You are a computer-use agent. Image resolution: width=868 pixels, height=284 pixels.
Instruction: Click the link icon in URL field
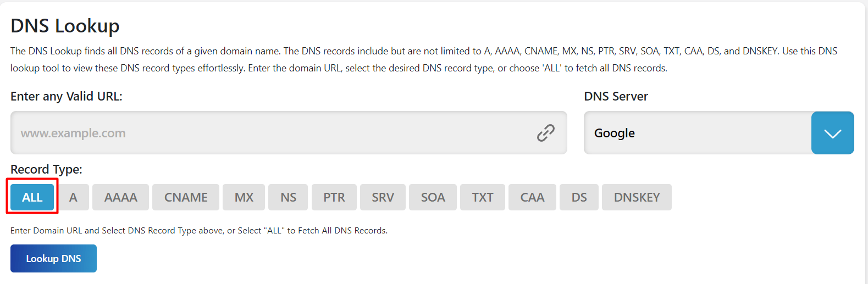click(545, 133)
